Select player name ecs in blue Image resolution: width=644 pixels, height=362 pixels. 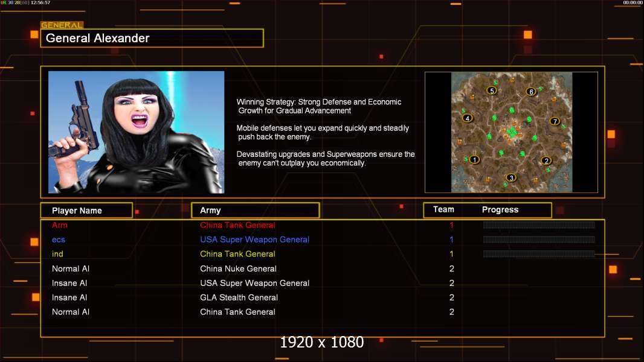click(59, 240)
